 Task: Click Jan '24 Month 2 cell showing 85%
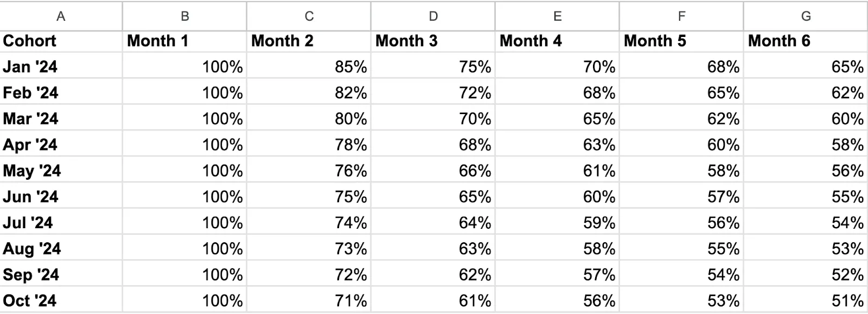tap(309, 67)
